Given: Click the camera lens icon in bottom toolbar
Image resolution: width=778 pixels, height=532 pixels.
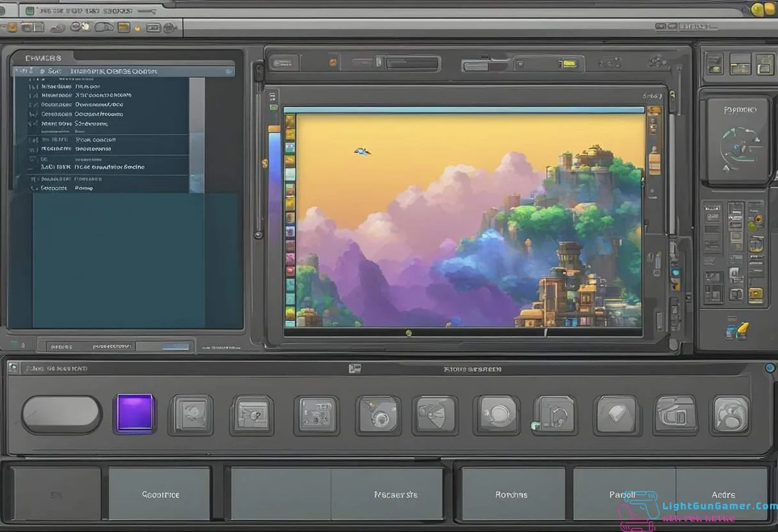Looking at the screenshot, I should click(377, 415).
